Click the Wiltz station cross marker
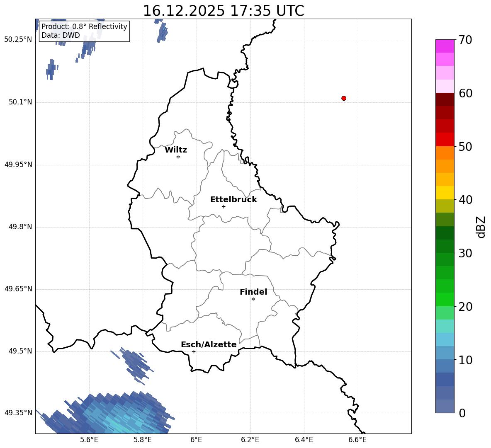491x448 pixels. point(178,157)
